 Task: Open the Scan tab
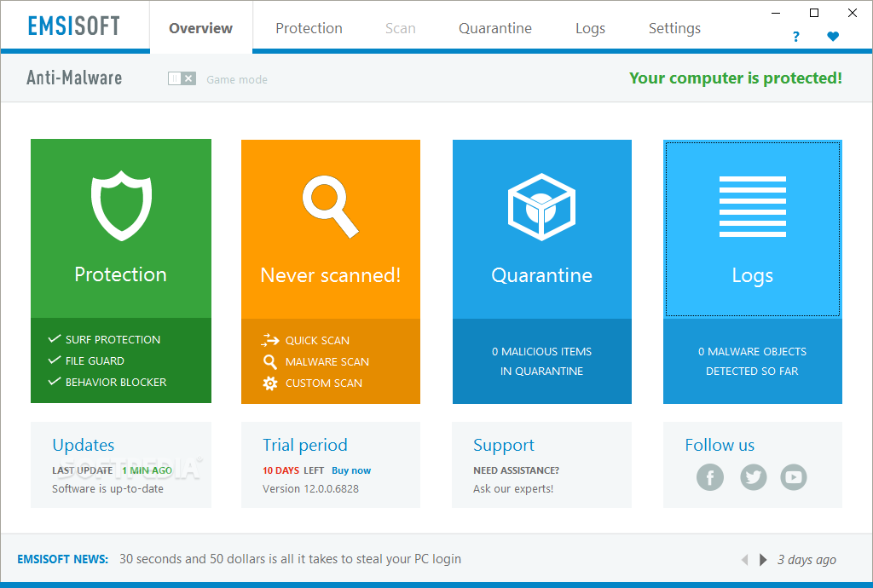click(x=401, y=28)
